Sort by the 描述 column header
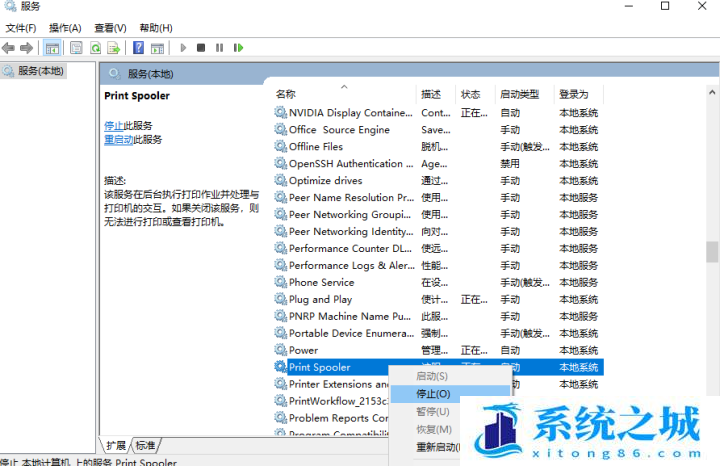 tap(436, 94)
